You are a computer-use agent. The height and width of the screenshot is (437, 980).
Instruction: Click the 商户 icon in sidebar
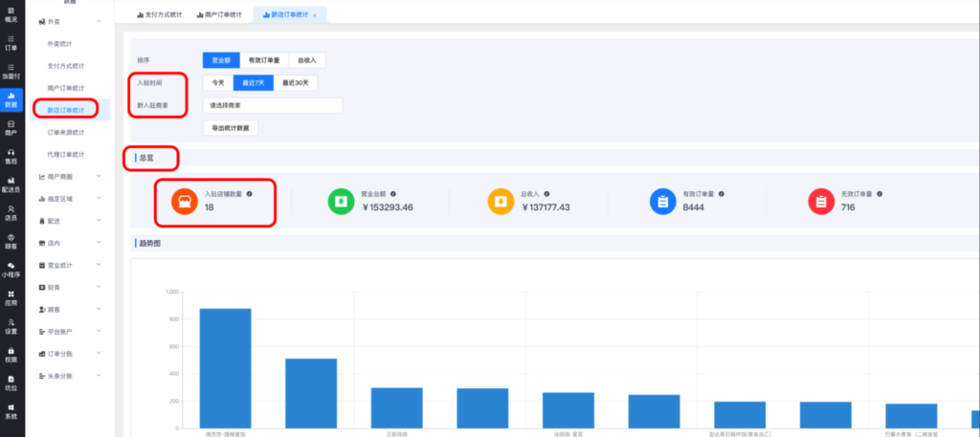pos(11,127)
